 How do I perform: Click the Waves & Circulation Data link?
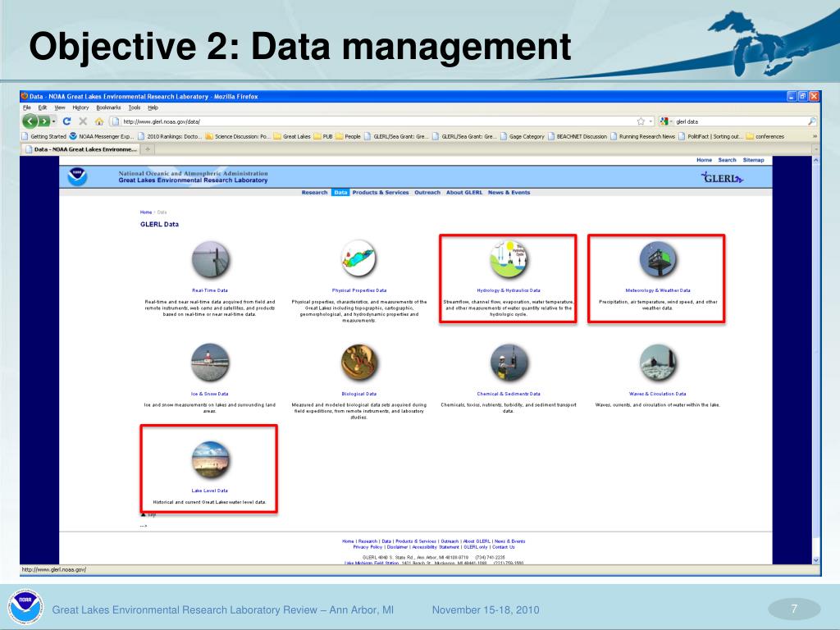pyautogui.click(x=657, y=394)
